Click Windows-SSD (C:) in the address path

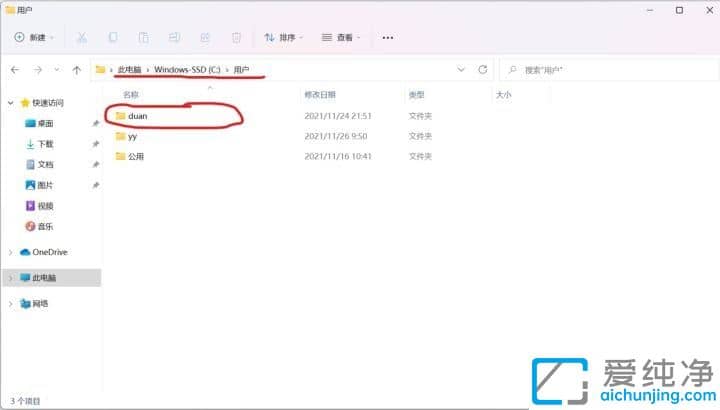(x=188, y=70)
